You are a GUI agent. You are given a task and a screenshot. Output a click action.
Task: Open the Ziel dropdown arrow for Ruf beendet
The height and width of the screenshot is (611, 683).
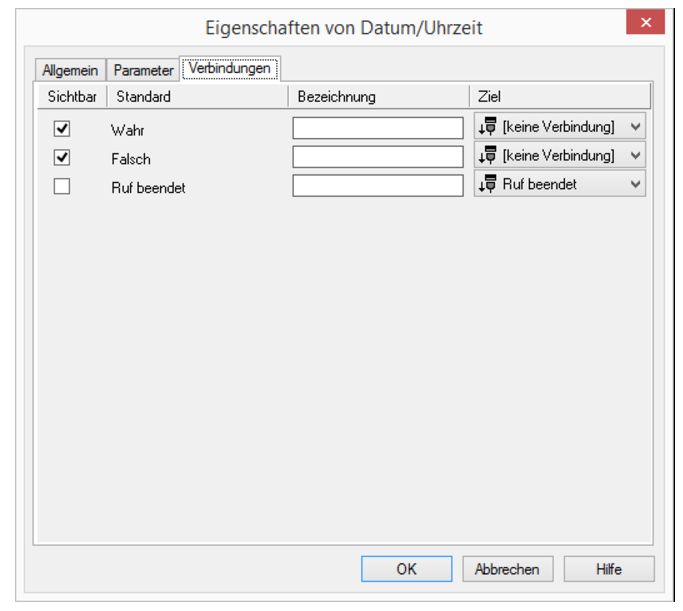pyautogui.click(x=635, y=184)
